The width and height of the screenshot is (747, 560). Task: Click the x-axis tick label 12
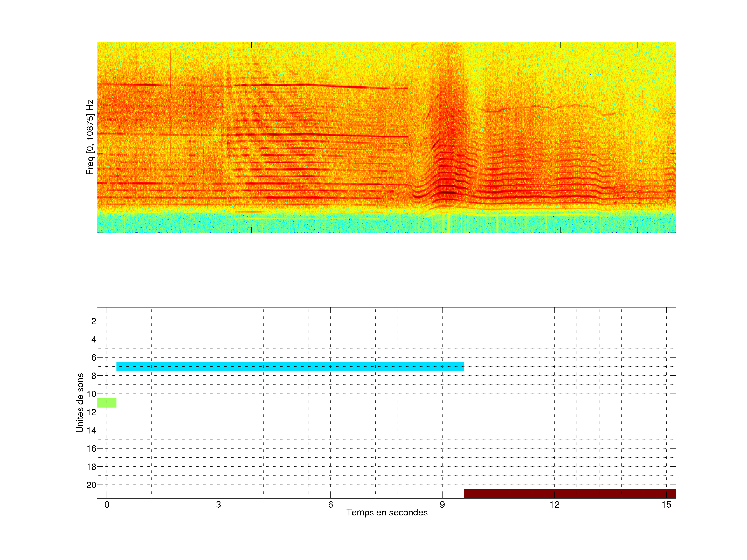(554, 505)
